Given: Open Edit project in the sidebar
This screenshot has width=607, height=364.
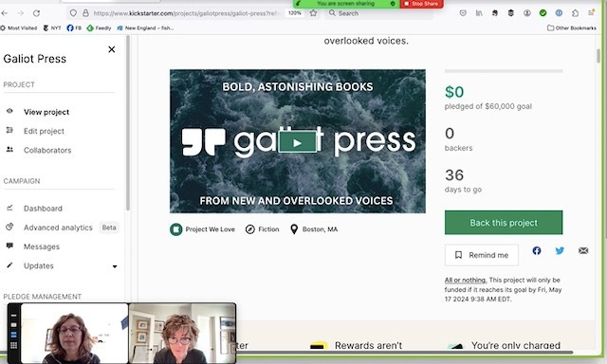Looking at the screenshot, I should 44,131.
